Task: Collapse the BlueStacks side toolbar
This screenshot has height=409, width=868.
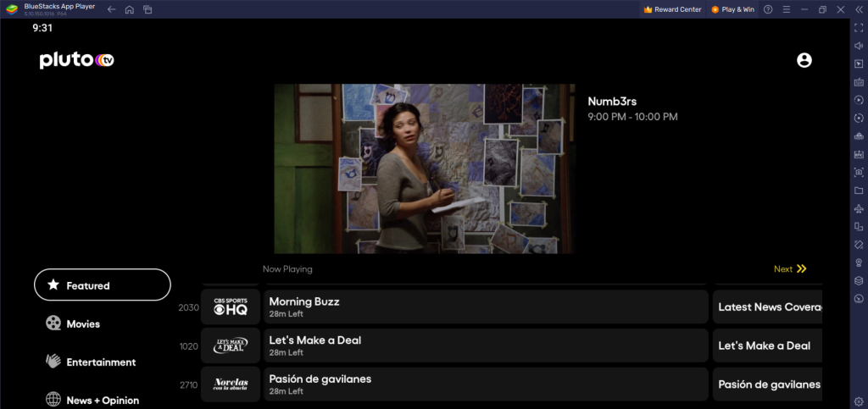Action: [x=859, y=9]
